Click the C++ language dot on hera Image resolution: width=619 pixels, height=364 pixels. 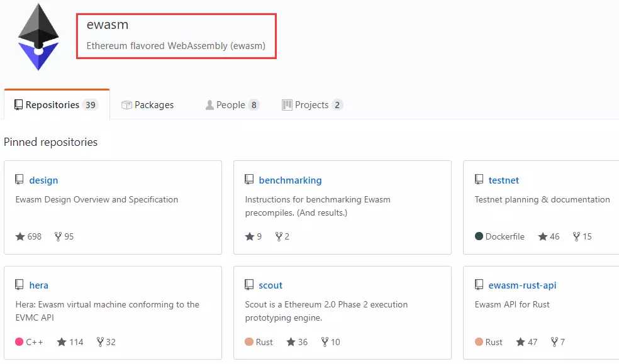pos(19,341)
